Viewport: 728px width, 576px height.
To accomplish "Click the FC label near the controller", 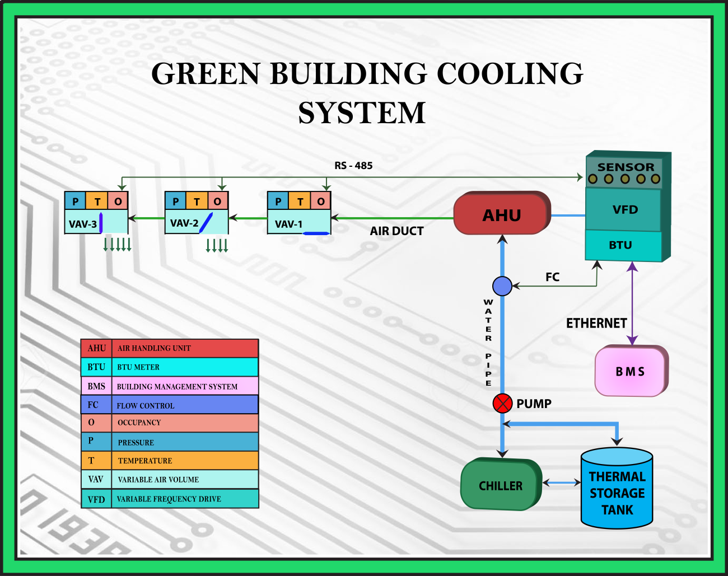I will coord(552,277).
